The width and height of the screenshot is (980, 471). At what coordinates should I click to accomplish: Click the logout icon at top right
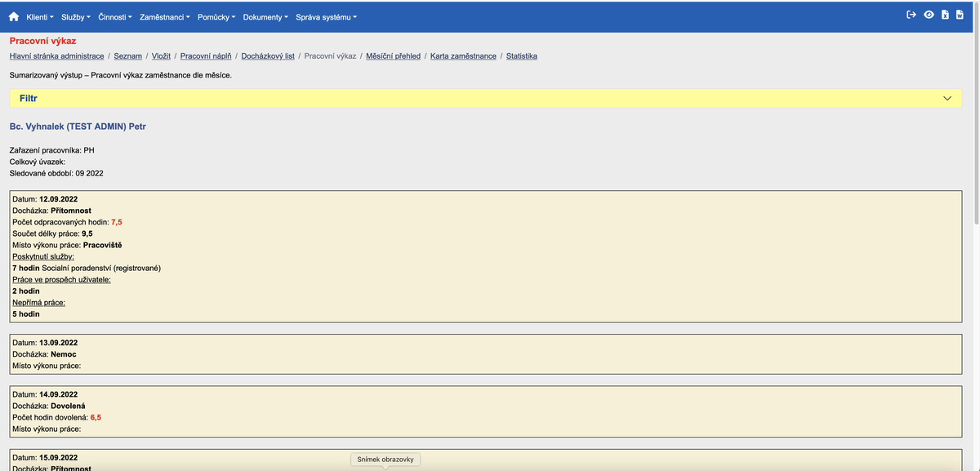911,14
